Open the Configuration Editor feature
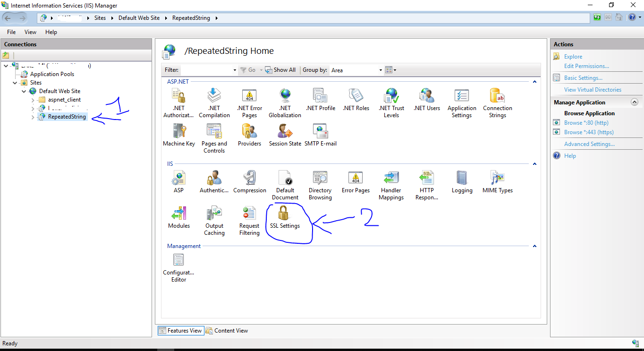Image resolution: width=644 pixels, height=351 pixels. [178, 267]
